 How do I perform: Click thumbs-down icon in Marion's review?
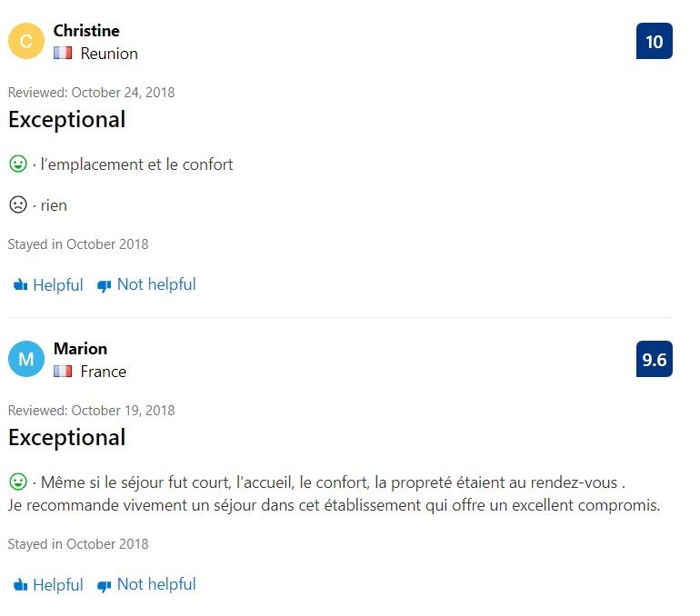[x=104, y=586]
